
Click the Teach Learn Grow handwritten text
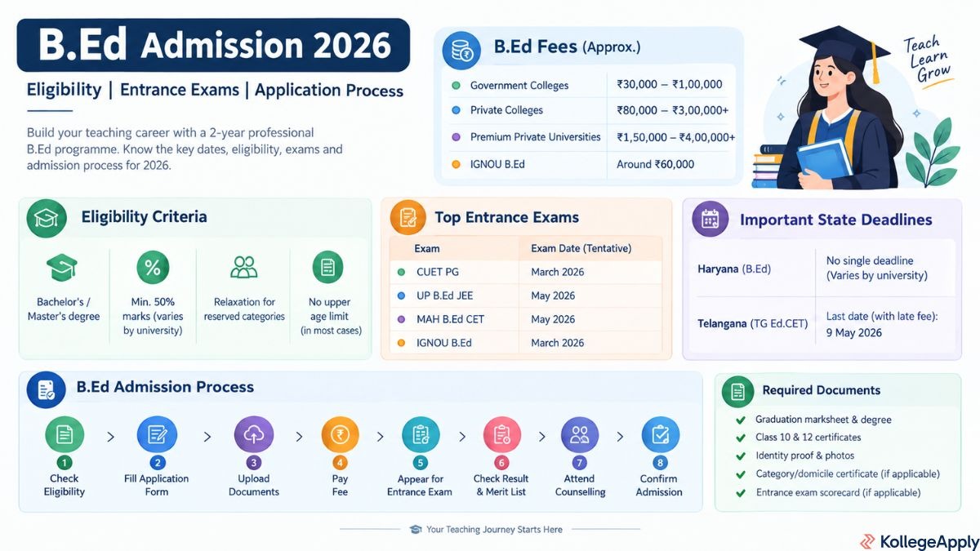tap(929, 61)
